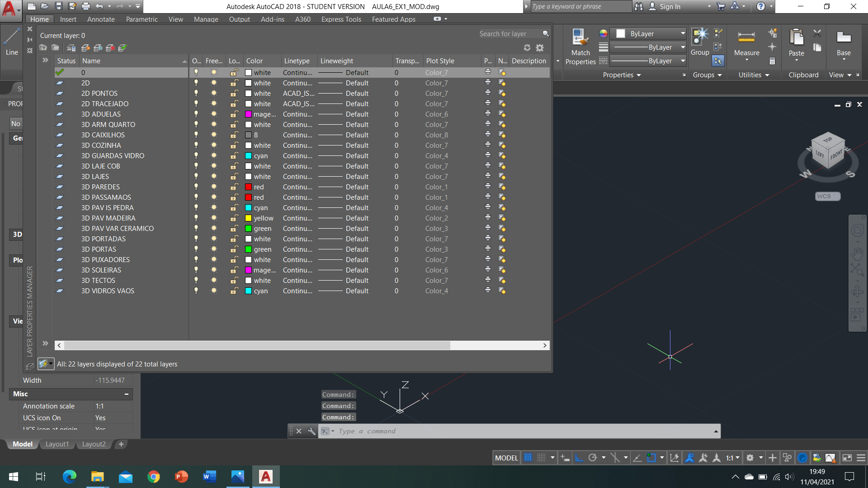Expand the Properties panel dropdown arrow
The image size is (868, 488).
click(x=639, y=75)
